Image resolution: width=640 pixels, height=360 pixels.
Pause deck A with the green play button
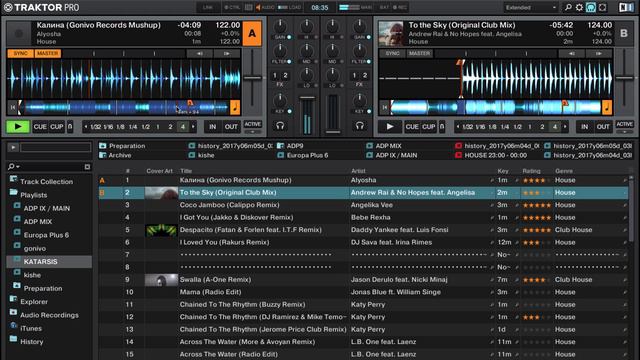[x=18, y=127]
